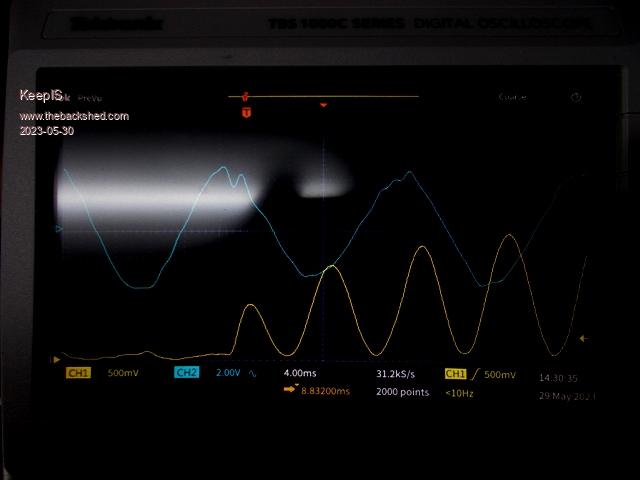Click the 4.00ms time base readout
The width and height of the screenshot is (640, 480).
click(x=300, y=373)
